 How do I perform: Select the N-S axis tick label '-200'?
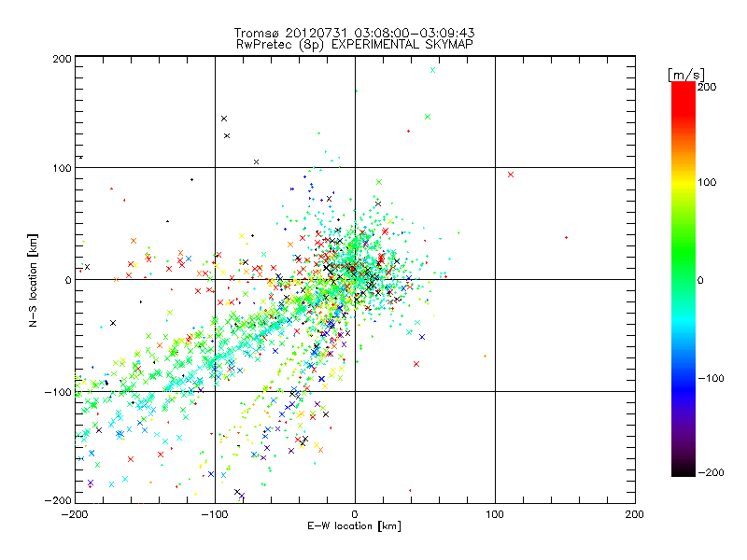pos(58,500)
